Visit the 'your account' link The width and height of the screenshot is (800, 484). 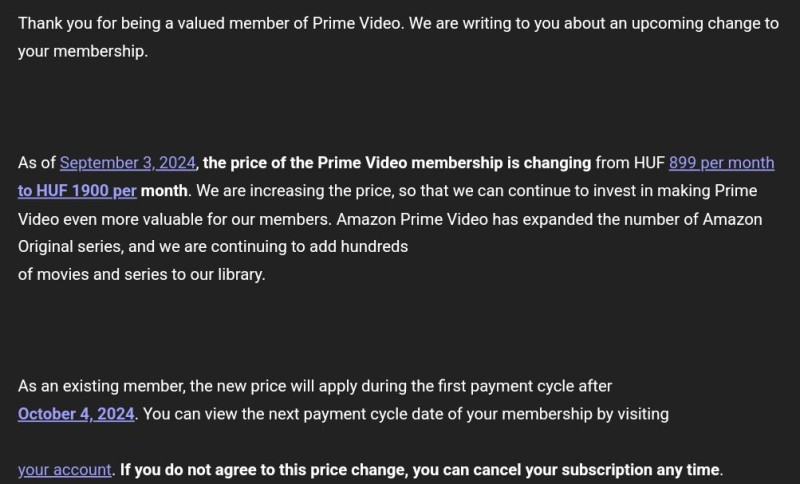(x=64, y=469)
